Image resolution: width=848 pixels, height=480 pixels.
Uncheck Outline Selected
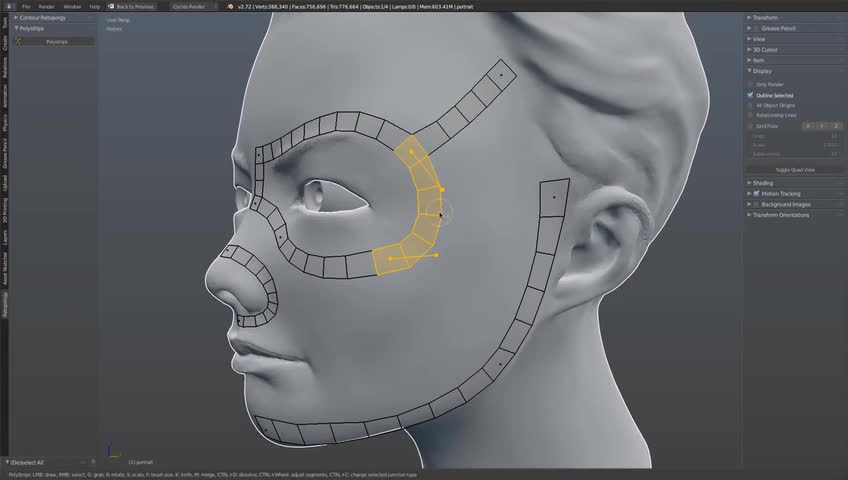coord(751,95)
